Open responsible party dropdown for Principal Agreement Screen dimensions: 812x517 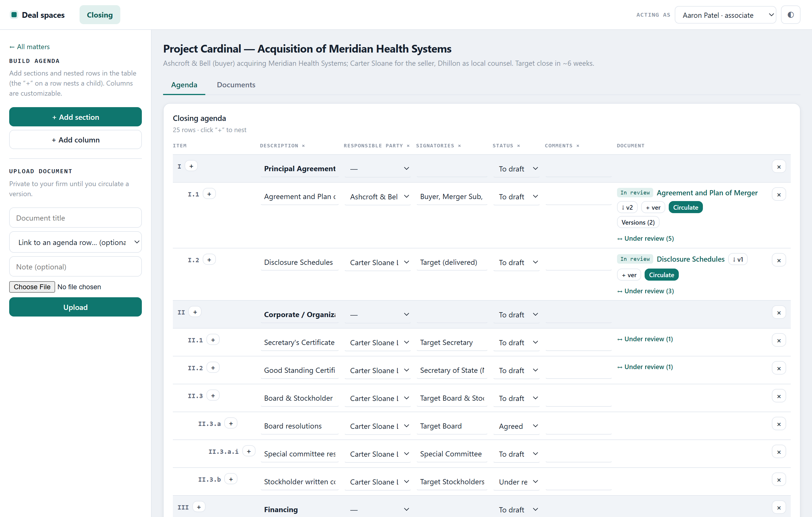pos(377,169)
